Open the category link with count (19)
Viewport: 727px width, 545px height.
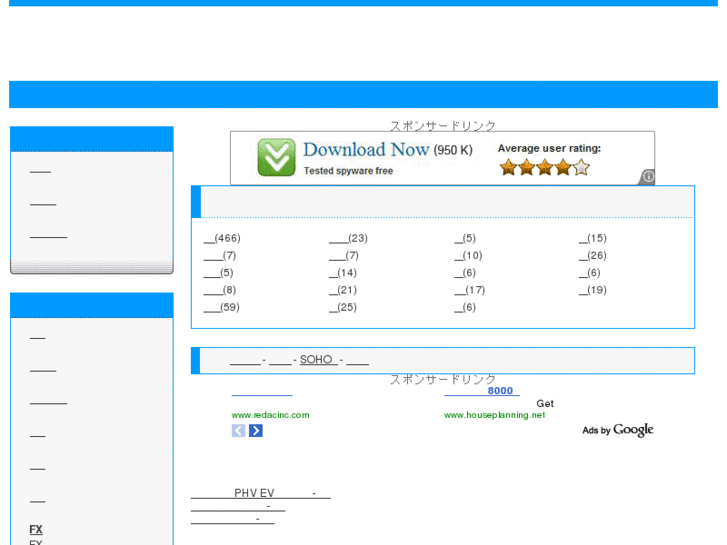click(x=593, y=290)
